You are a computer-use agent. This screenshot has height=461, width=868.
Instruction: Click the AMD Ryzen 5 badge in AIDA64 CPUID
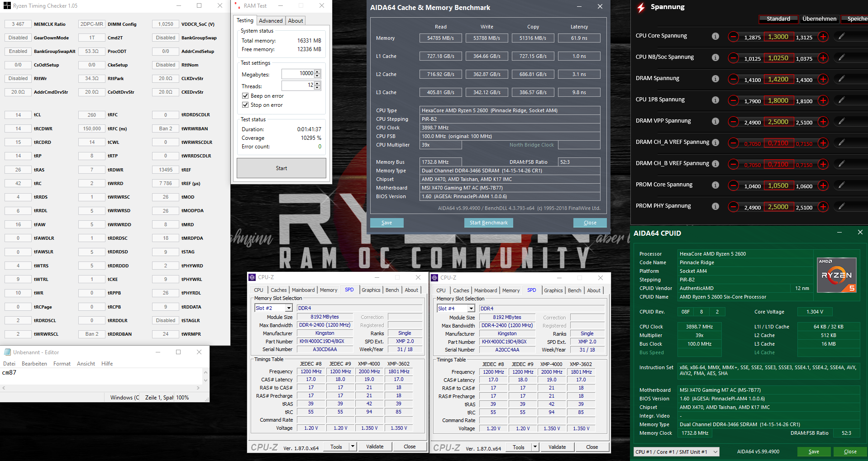(x=836, y=275)
